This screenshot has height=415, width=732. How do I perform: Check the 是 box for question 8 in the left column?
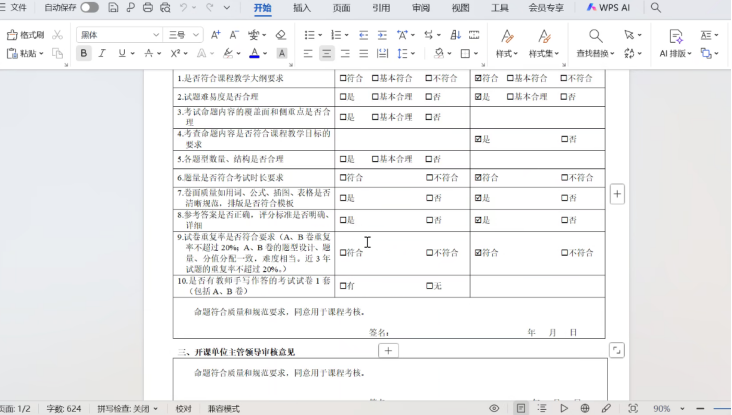(x=344, y=220)
